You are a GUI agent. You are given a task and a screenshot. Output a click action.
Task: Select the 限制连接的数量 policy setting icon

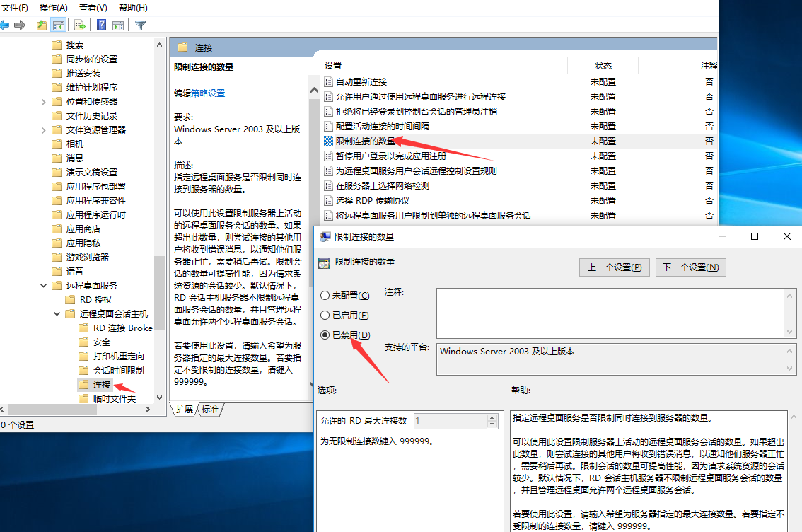(x=328, y=141)
